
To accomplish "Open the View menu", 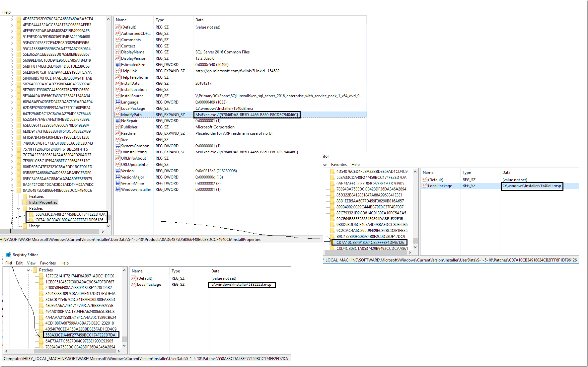I will 31,263.
